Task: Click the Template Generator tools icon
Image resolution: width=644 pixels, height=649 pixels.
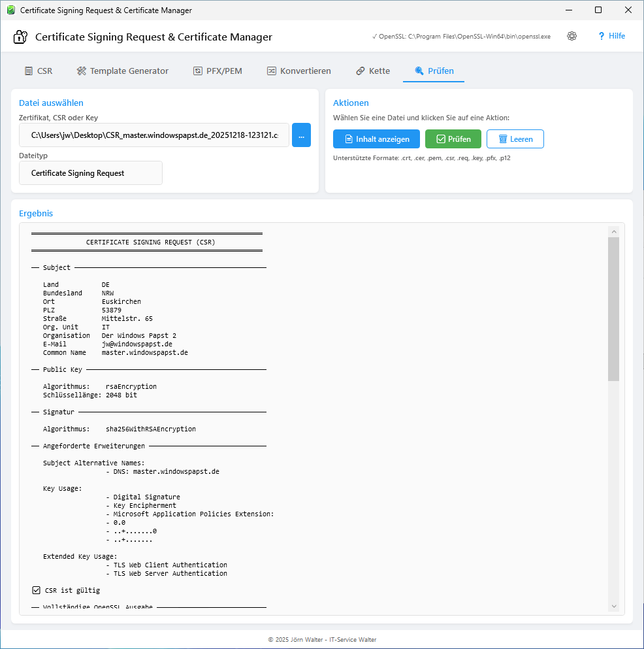Action: (x=82, y=71)
